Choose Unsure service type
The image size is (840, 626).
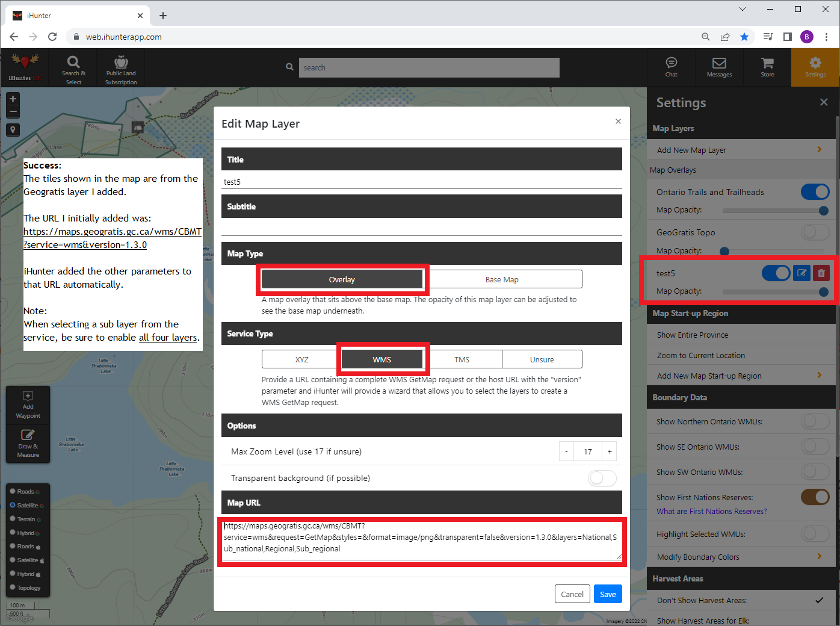[x=542, y=359]
